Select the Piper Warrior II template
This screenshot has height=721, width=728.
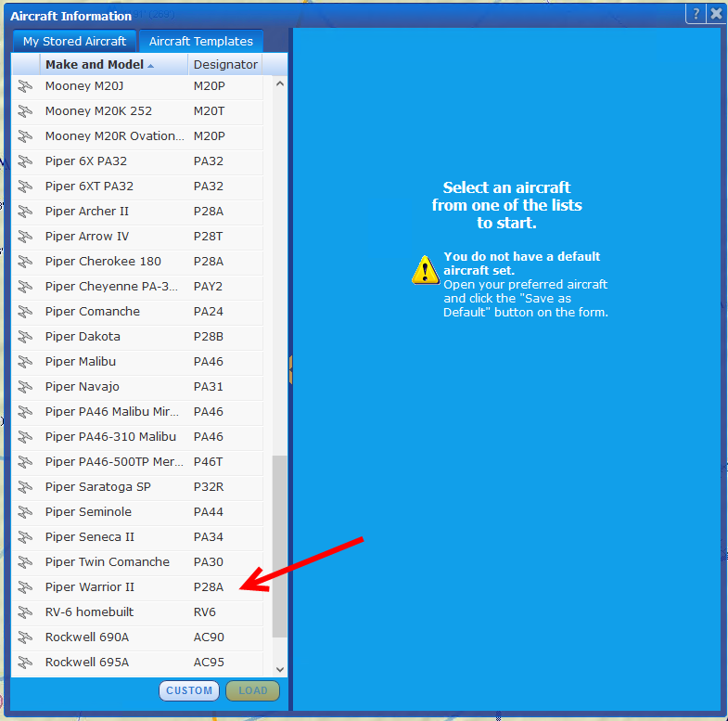[137, 587]
